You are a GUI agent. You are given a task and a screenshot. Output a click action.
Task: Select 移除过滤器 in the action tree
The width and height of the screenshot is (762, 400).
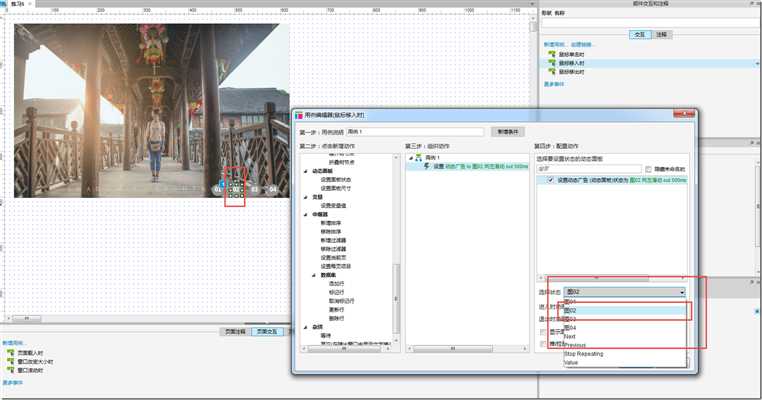pyautogui.click(x=333, y=249)
